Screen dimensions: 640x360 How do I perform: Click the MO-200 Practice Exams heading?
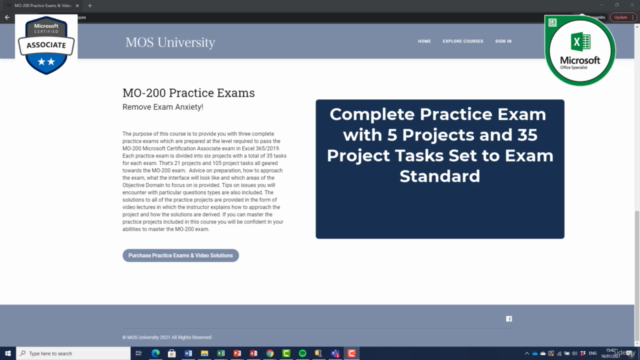click(x=189, y=93)
